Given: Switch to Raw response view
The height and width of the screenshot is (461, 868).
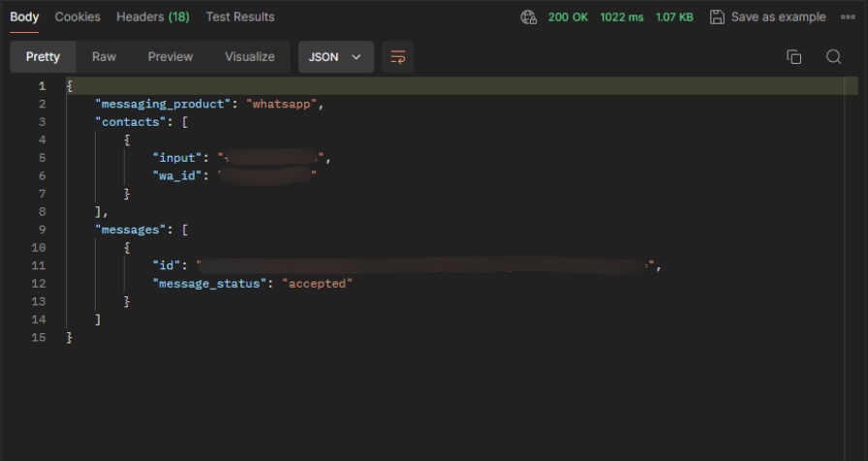Looking at the screenshot, I should [104, 57].
